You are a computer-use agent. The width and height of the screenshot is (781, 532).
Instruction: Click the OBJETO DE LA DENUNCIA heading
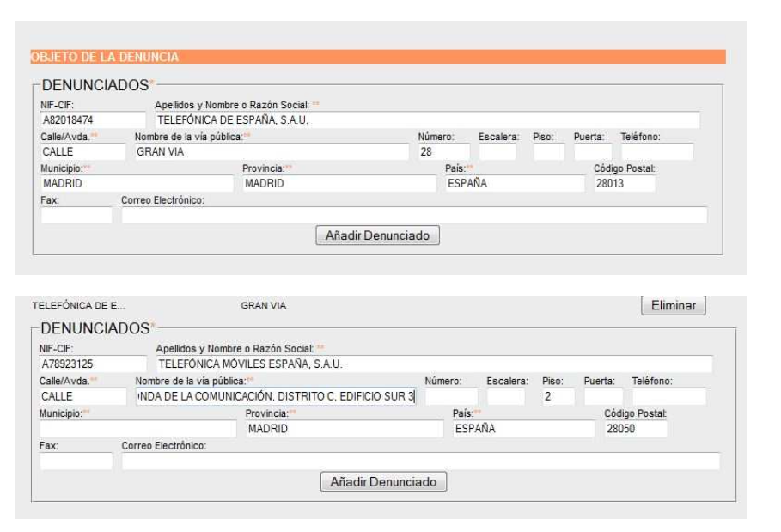tap(105, 57)
